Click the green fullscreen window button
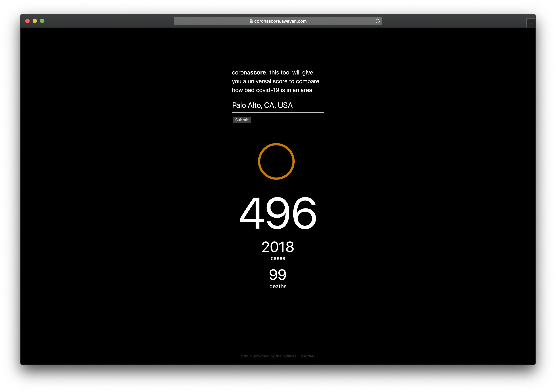Image resolution: width=556 pixels, height=392 pixels. (x=42, y=21)
